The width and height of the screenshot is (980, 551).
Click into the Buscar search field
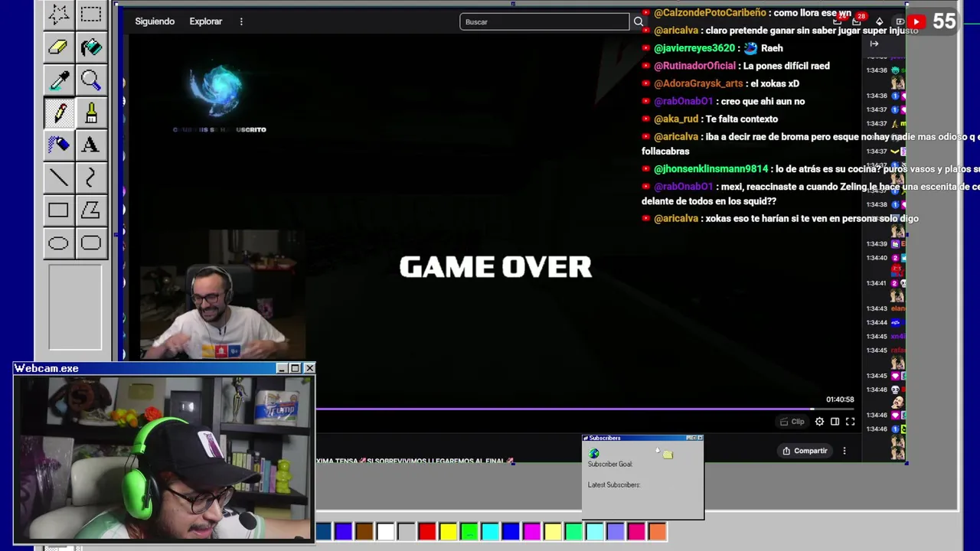[544, 21]
